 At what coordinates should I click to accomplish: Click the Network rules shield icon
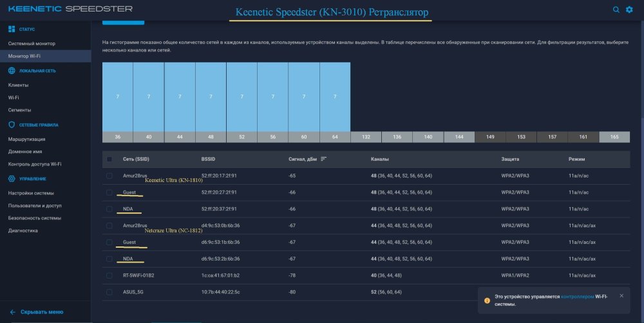pyautogui.click(x=12, y=125)
